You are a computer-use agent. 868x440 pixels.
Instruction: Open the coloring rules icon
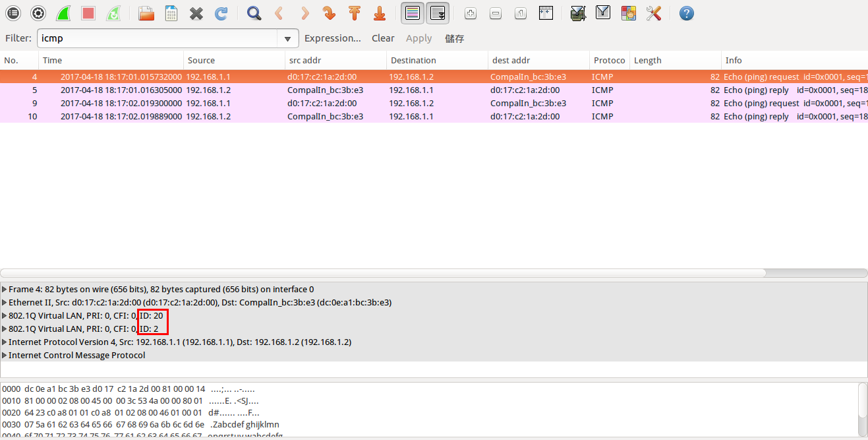click(628, 13)
